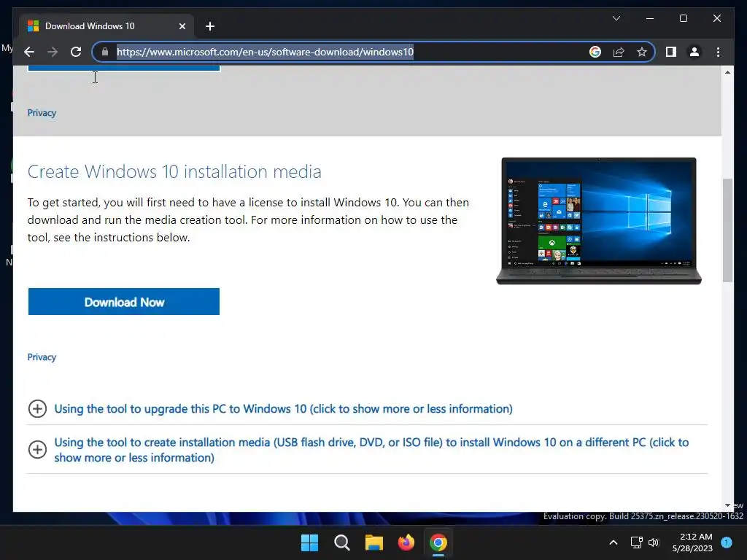Open taskbar Search

point(341,542)
